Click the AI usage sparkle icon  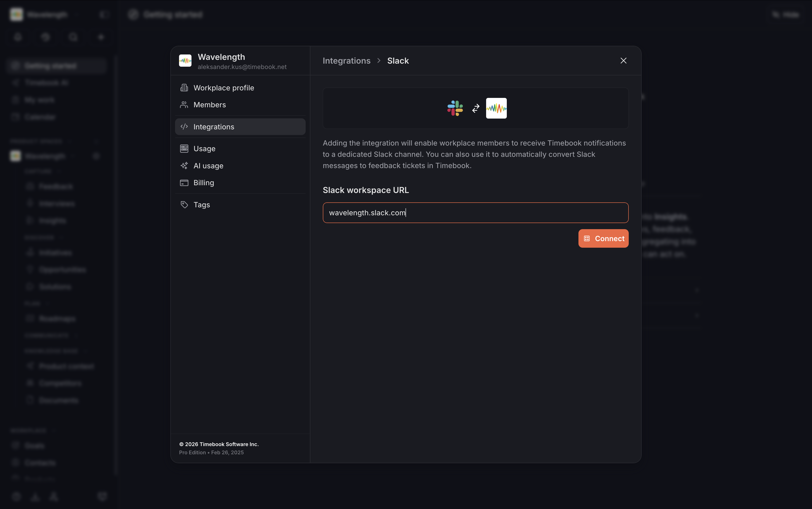click(184, 166)
